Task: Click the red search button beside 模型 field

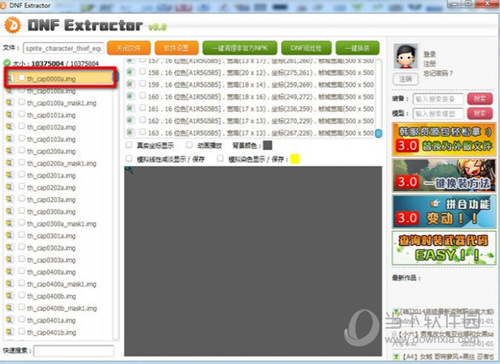Action: click(x=479, y=114)
